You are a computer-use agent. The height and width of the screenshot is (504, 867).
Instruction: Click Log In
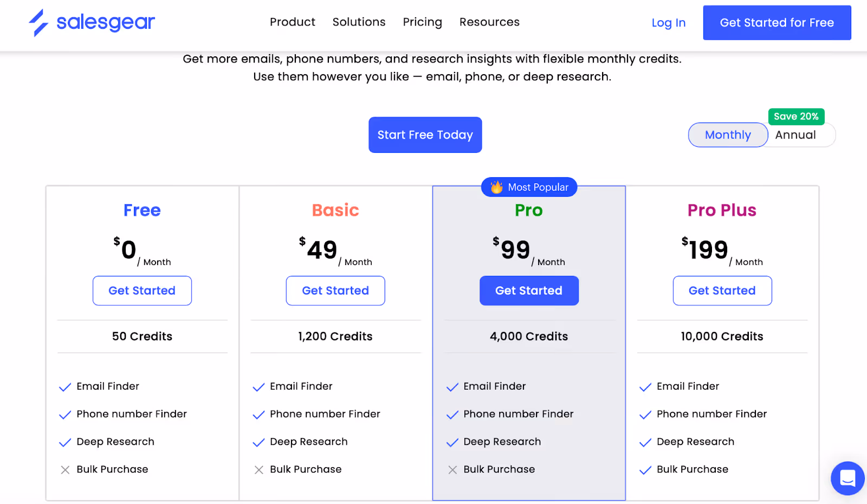668,23
